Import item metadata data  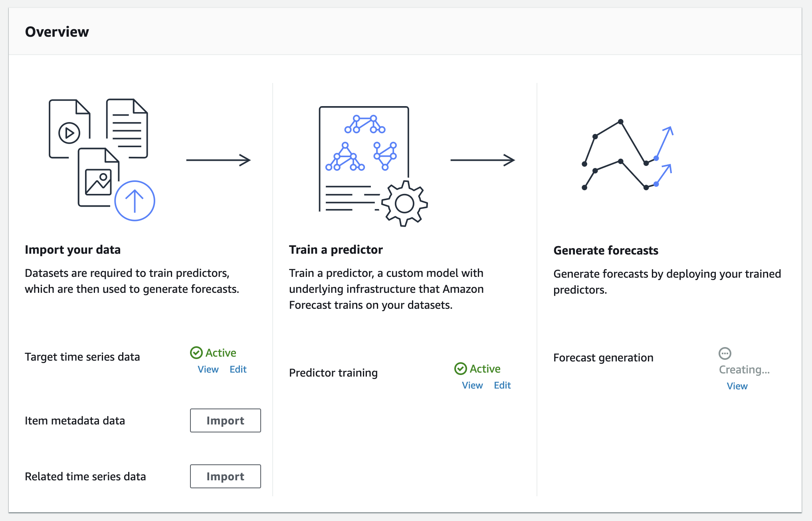click(225, 420)
